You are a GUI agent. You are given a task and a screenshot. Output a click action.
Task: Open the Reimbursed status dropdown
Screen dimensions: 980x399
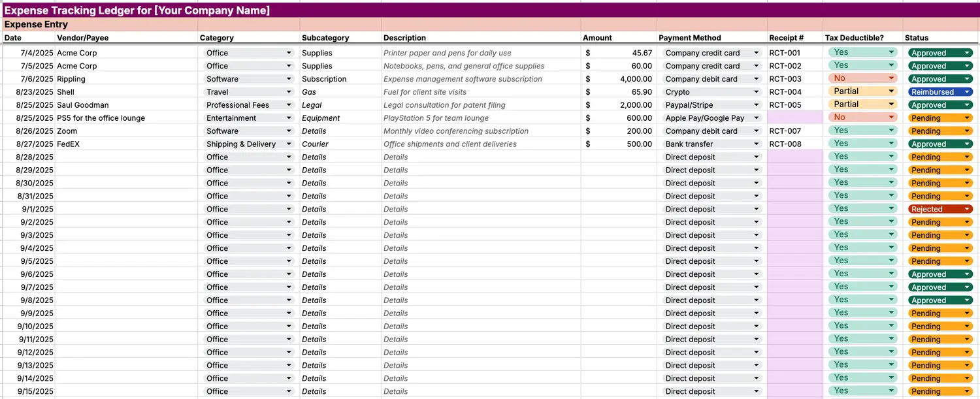[940, 92]
